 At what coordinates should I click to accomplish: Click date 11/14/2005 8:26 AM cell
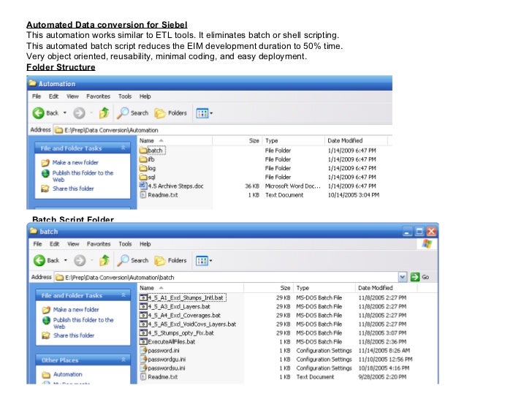pyautogui.click(x=384, y=351)
